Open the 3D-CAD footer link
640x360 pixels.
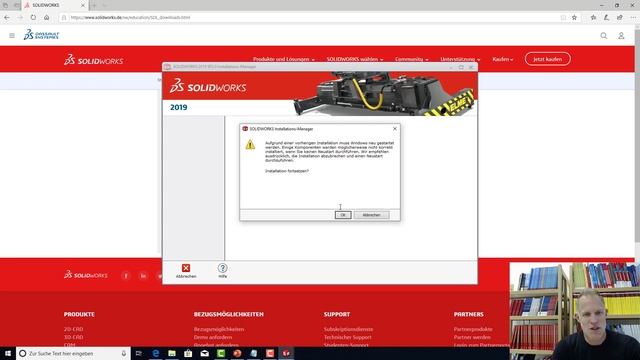pos(73,337)
